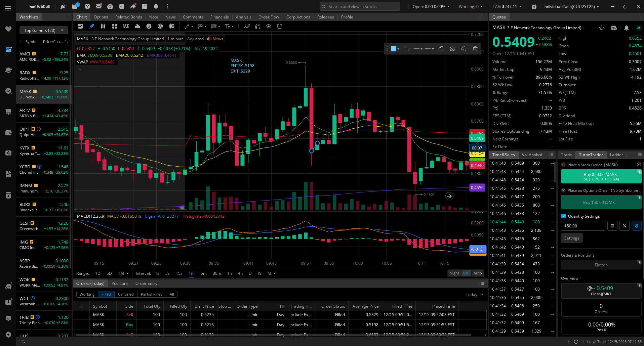Viewport: 644px width, 346px height.
Task: Switch quantity mode to percentage
Action: click(x=625, y=226)
